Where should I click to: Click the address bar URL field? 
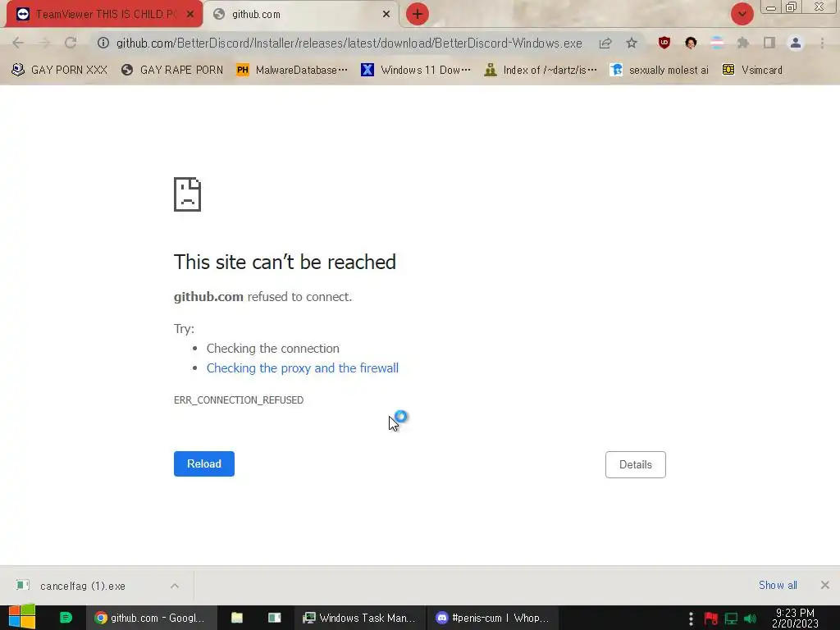349,43
